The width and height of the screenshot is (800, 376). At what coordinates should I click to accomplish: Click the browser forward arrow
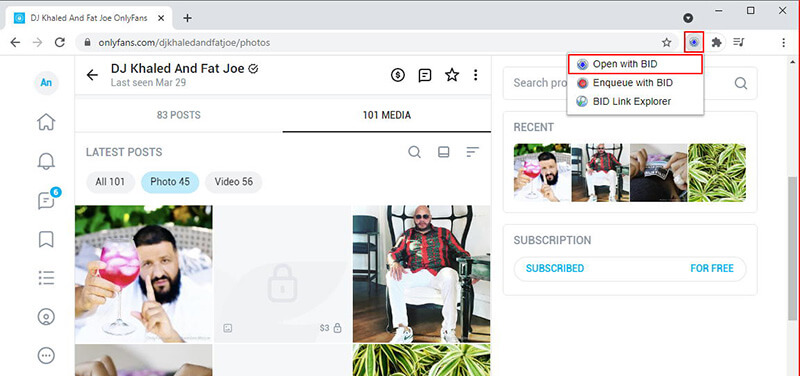pyautogui.click(x=37, y=42)
